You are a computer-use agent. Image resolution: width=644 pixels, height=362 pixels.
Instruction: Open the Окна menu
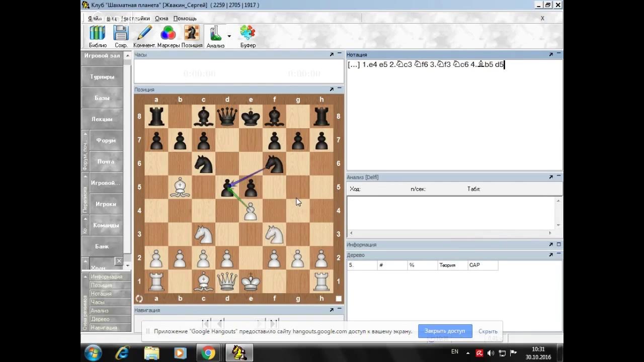pos(162,18)
